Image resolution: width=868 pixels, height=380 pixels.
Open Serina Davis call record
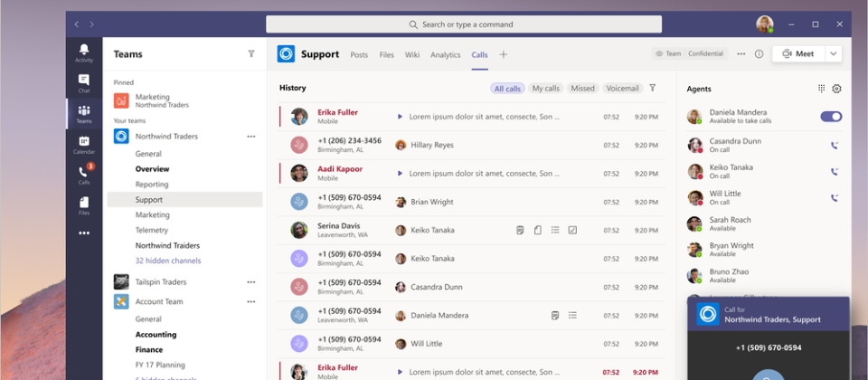tap(472, 230)
